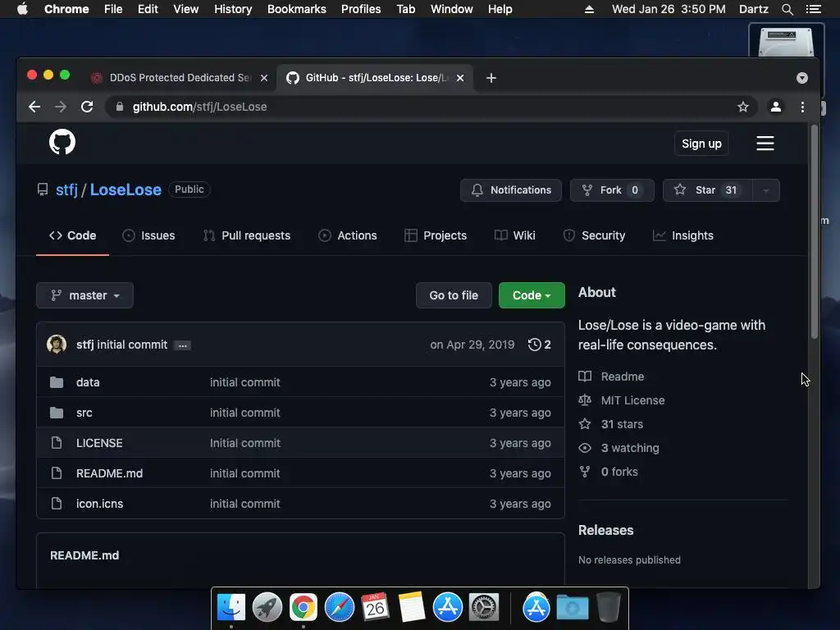Select the Code repository tab

[x=72, y=235]
